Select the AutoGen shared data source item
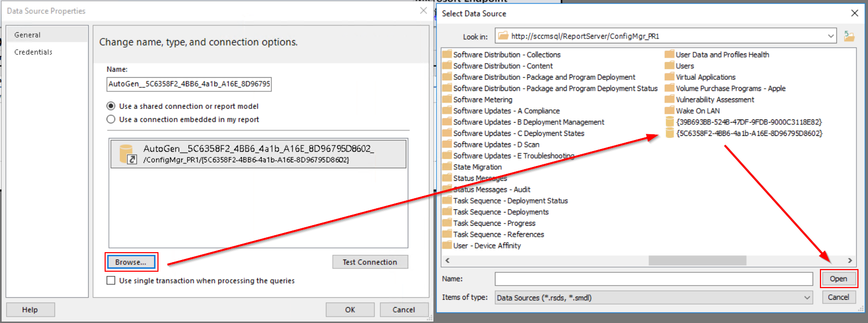Screen dimensions: 868x323 258,154
